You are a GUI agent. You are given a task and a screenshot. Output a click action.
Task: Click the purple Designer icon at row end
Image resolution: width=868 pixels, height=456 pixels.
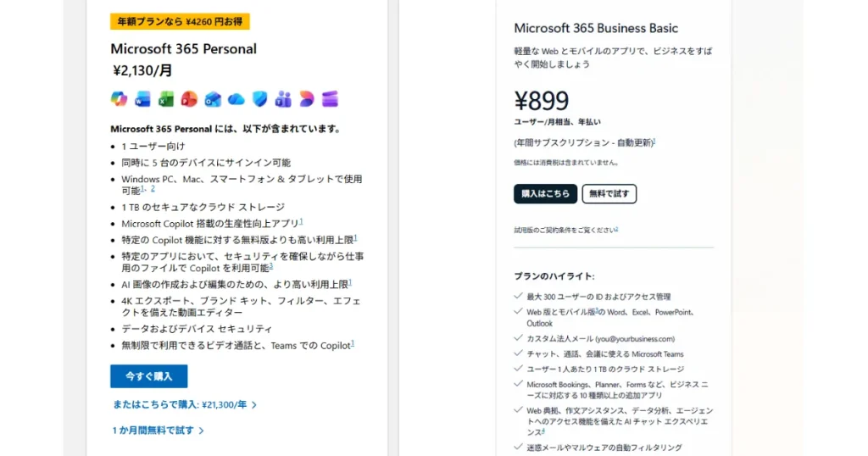pyautogui.click(x=330, y=99)
